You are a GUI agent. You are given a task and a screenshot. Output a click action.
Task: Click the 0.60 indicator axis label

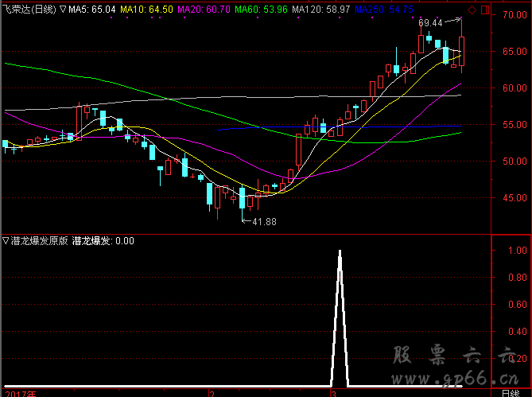(518, 305)
